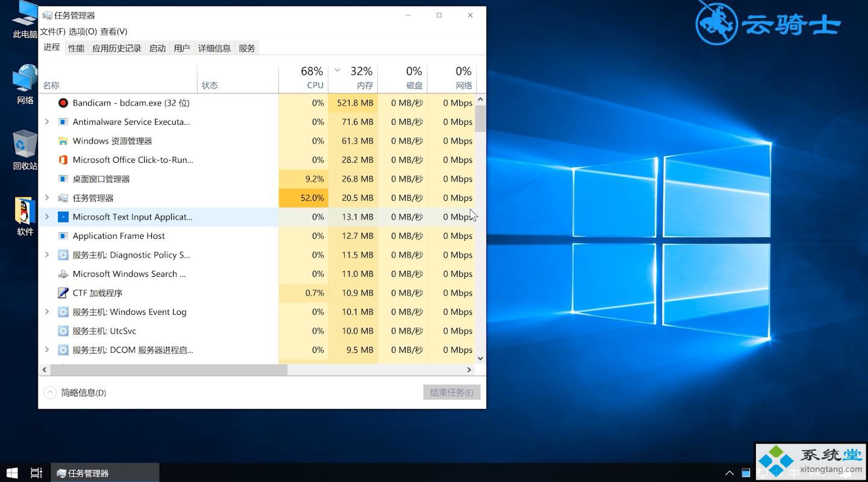Open the 查看(V) menu
Screen dimensions: 868x482
(x=114, y=31)
